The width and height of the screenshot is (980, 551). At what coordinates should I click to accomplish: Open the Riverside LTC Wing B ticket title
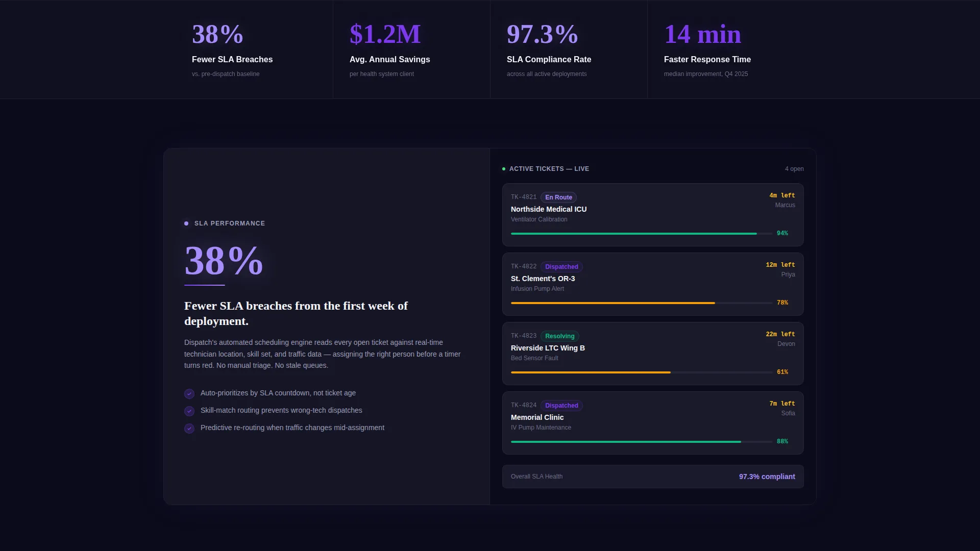tap(548, 348)
